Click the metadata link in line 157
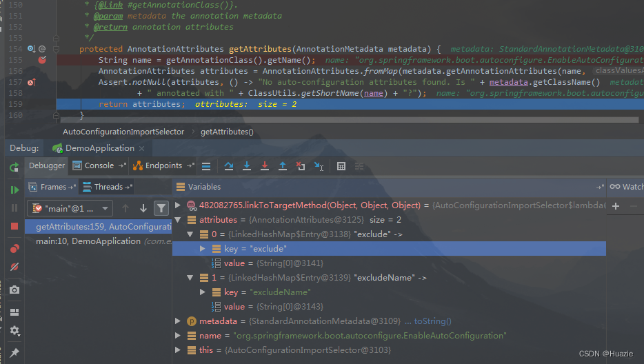Screen dimensions: 644x364 508,82
